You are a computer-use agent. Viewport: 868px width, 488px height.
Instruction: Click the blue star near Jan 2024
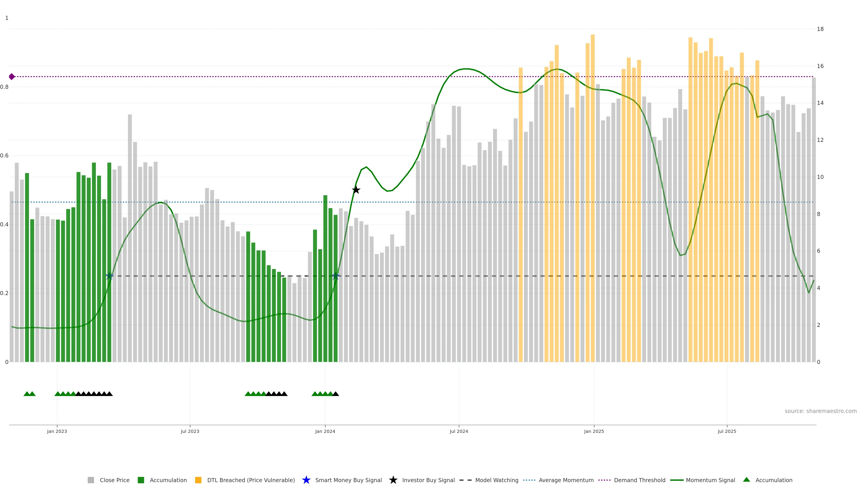336,276
